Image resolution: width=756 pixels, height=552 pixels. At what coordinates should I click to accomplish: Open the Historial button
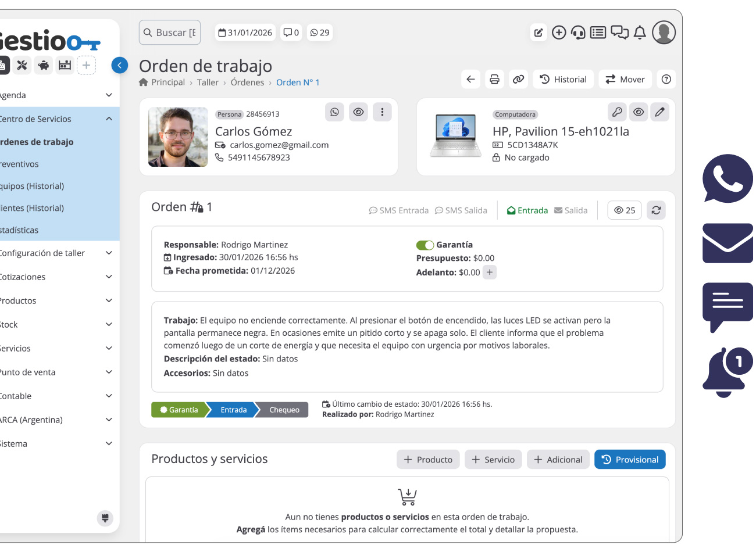tap(563, 79)
